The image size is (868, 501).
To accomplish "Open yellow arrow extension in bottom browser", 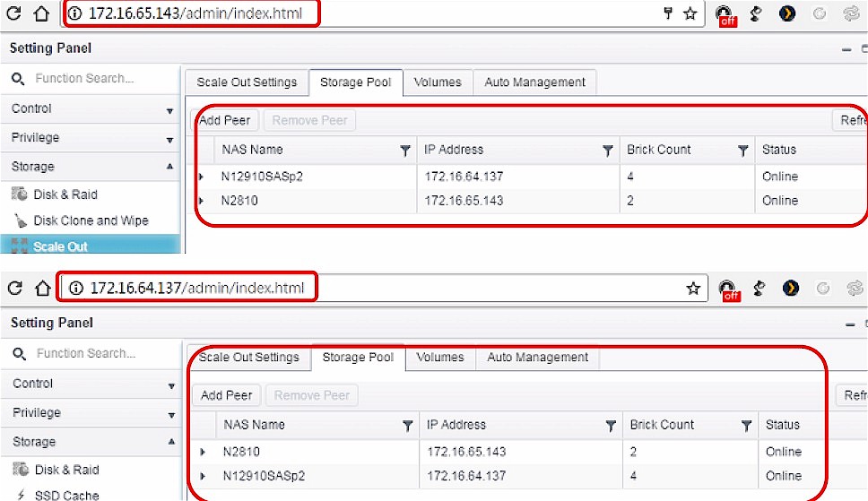I will pyautogui.click(x=791, y=288).
